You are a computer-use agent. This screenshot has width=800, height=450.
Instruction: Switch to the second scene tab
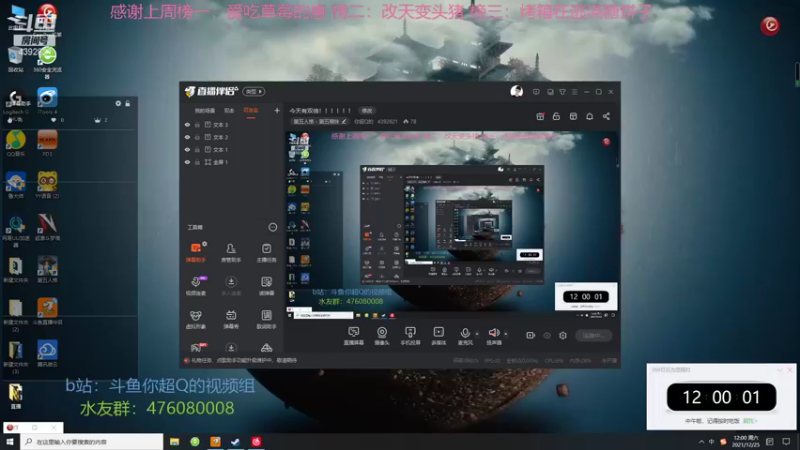(x=229, y=110)
